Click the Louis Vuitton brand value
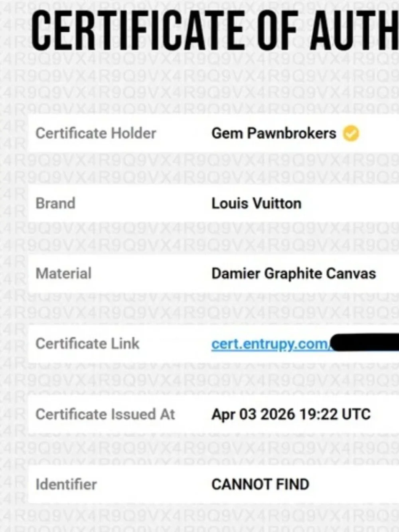The width and height of the screenshot is (399, 532). coord(256,203)
